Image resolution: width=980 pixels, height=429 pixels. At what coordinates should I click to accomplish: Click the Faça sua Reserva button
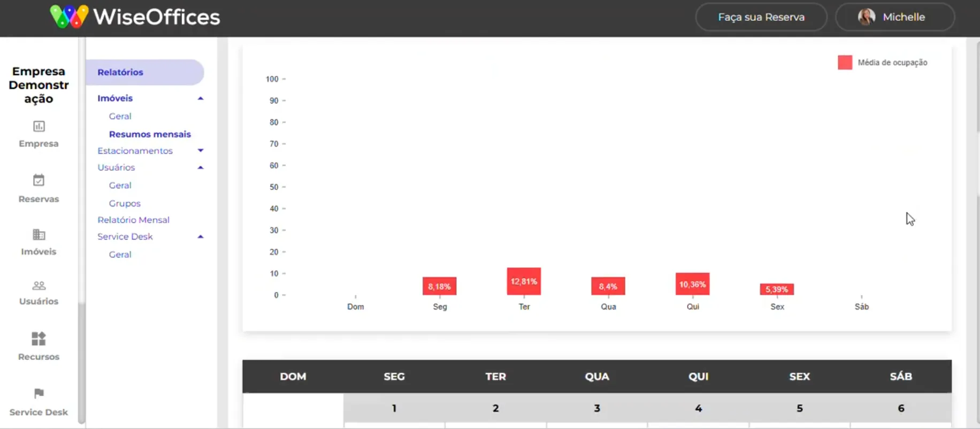pos(761,17)
